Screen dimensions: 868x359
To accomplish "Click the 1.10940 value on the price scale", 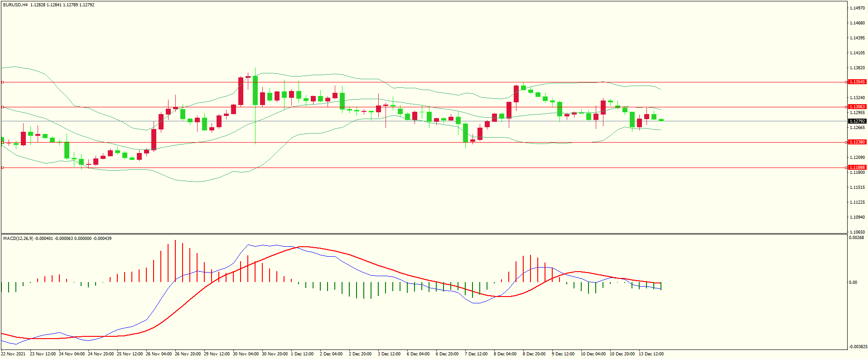I will pyautogui.click(x=857, y=217).
